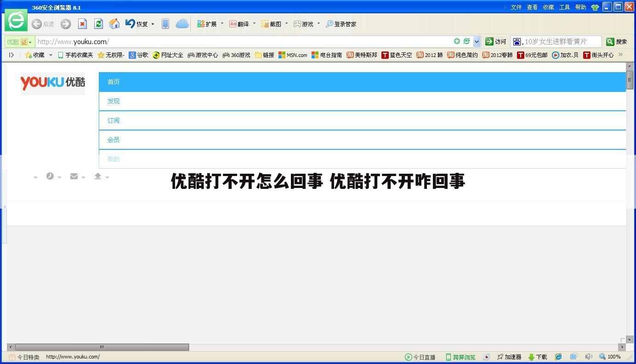The image size is (636, 364).
Task: Open the 文件 menu
Action: pos(516,7)
